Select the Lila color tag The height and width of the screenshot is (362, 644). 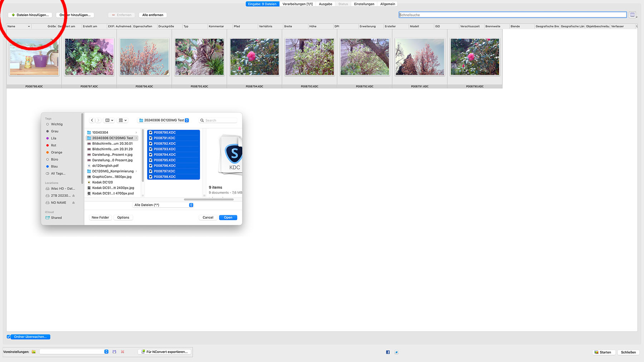[x=52, y=138]
